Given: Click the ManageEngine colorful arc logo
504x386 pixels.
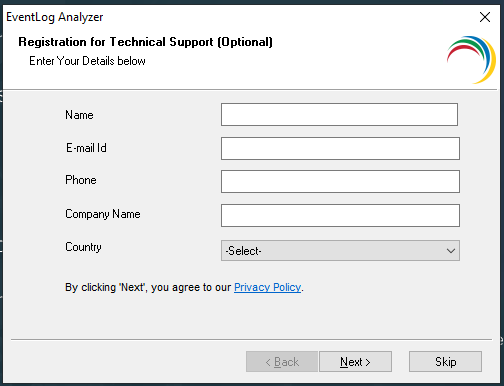Looking at the screenshot, I should 471,60.
